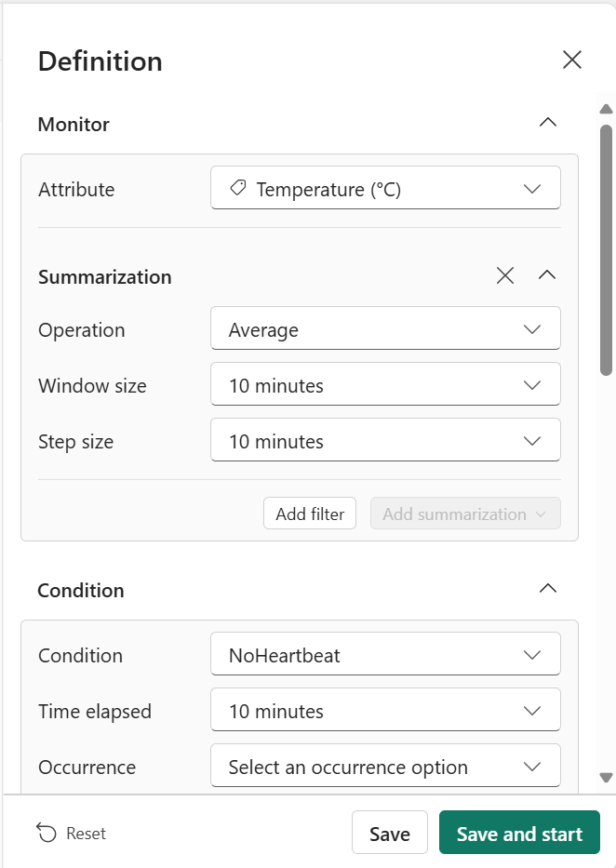
Task: Open the Step size dropdown
Action: 385,441
